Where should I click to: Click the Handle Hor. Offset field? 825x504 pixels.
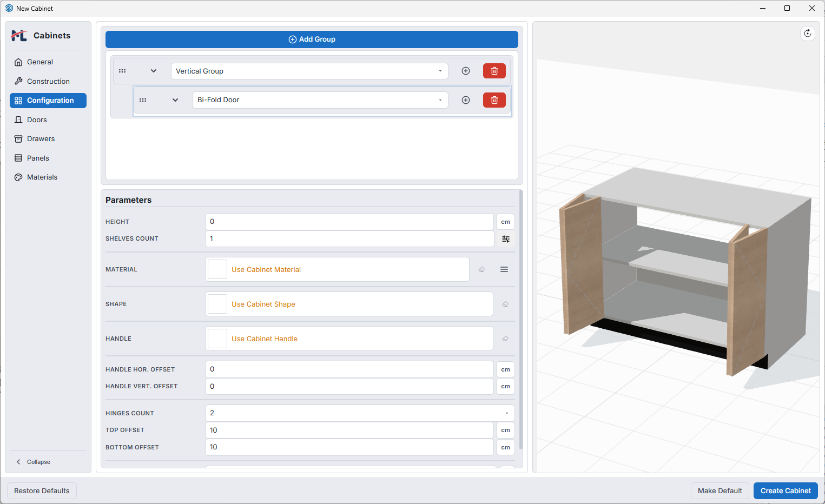pyautogui.click(x=349, y=369)
